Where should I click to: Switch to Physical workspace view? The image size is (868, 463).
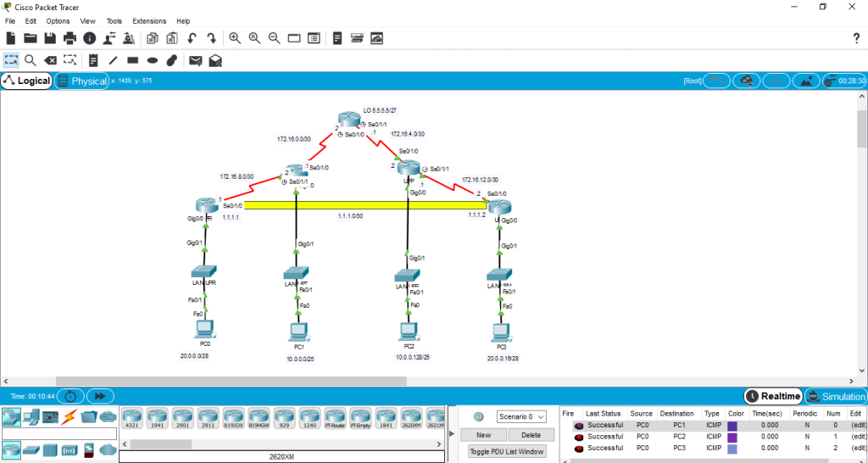pos(81,81)
